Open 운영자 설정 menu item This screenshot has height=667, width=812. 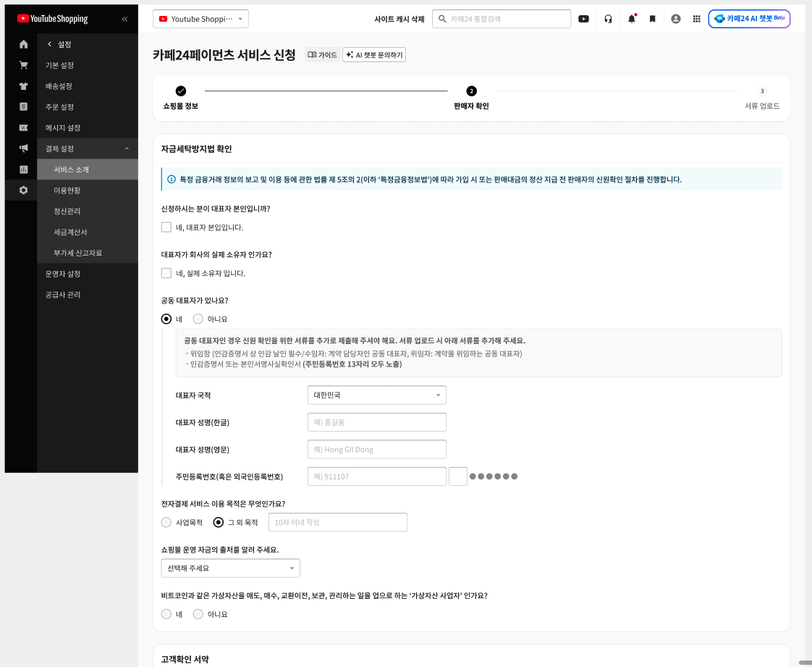pos(88,274)
